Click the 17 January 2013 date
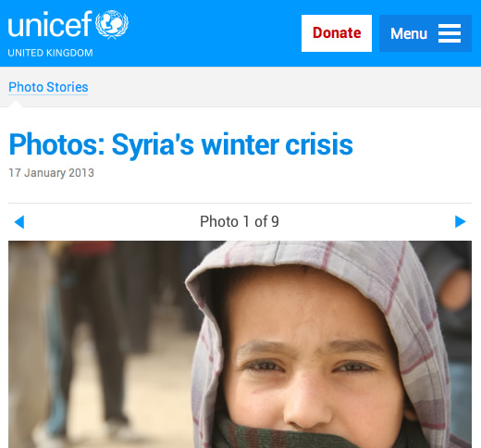Viewport: 481px width, 448px height. (51, 173)
